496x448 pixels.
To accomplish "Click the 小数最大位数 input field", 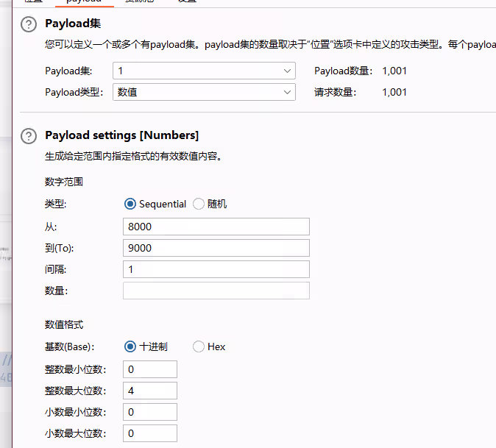I will [150, 433].
